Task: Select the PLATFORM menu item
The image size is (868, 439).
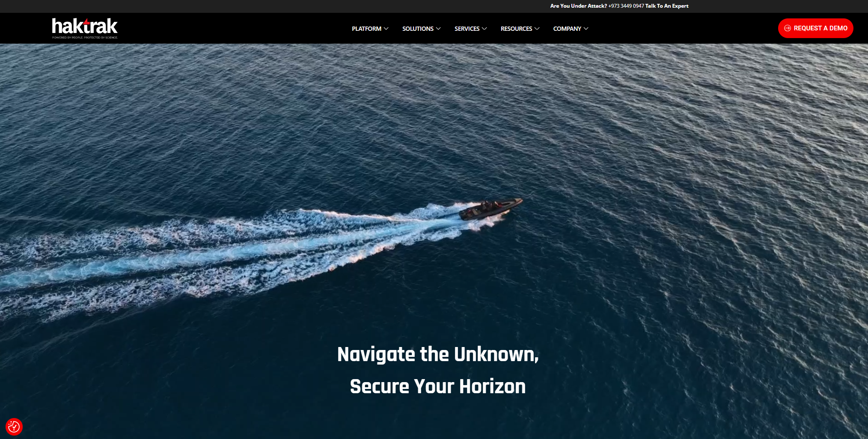Action: pyautogui.click(x=366, y=29)
